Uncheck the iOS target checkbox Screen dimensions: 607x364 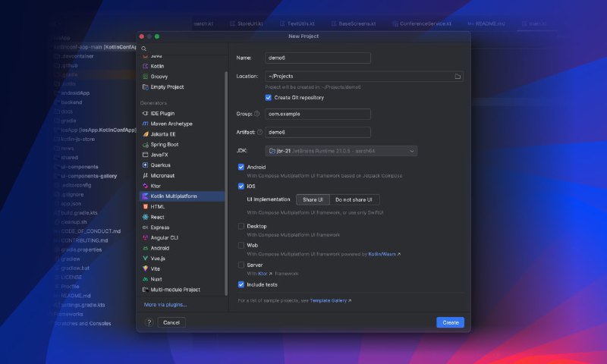241,187
